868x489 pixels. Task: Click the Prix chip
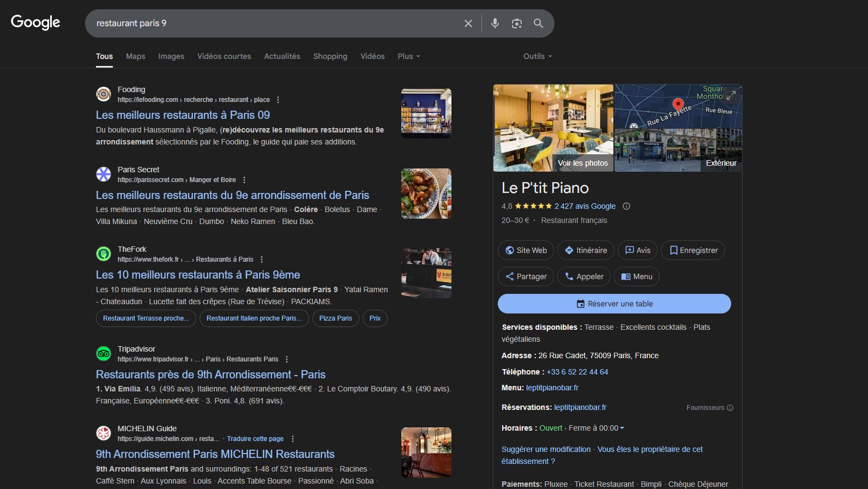[x=375, y=318]
